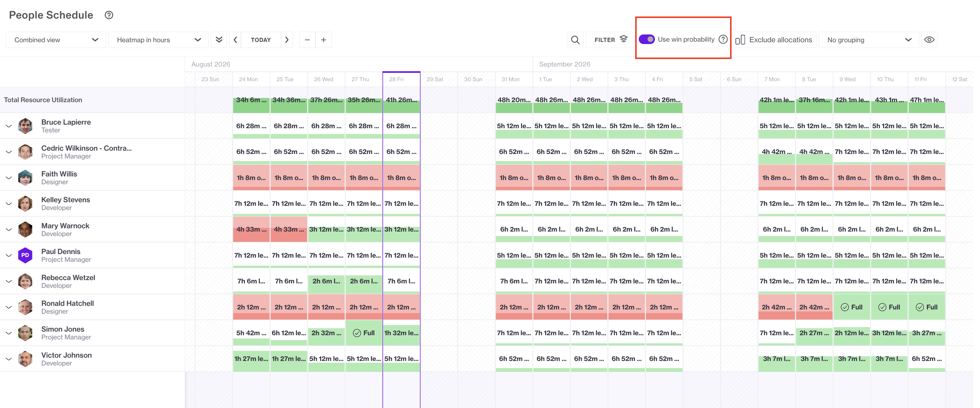Click Simon Jones's Full cell on 27 Thu
980x408 pixels.
[x=364, y=333]
